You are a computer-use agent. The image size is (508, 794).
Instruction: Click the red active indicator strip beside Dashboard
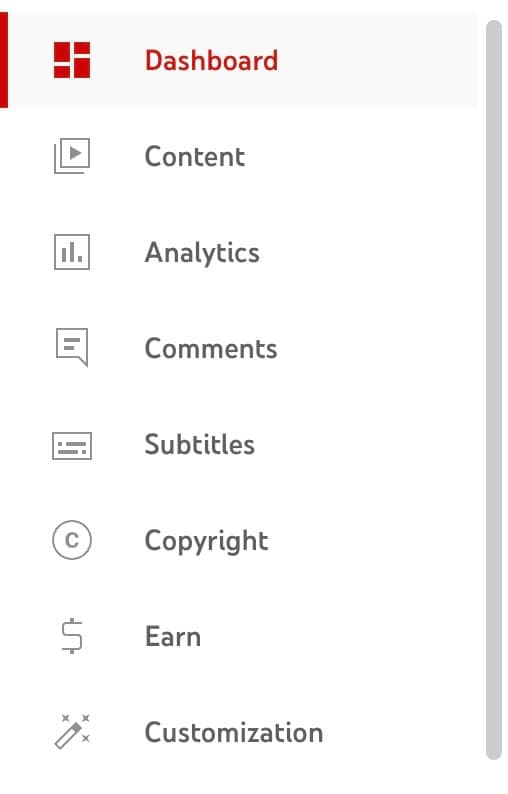[x=4, y=60]
